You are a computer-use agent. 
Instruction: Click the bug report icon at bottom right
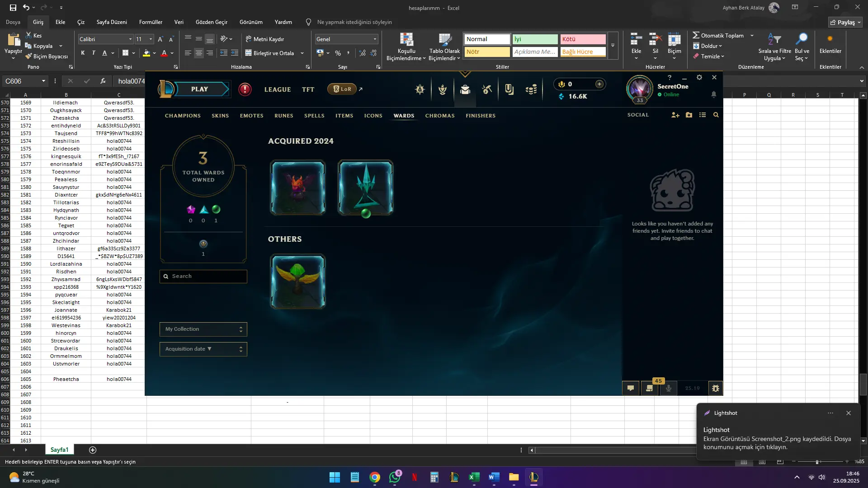click(x=715, y=388)
